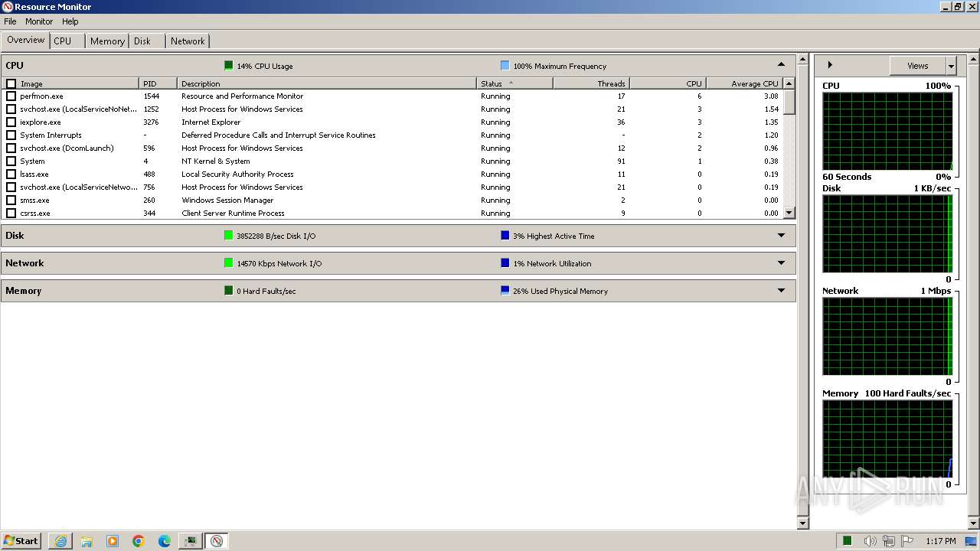Open the File menu

[x=10, y=21]
